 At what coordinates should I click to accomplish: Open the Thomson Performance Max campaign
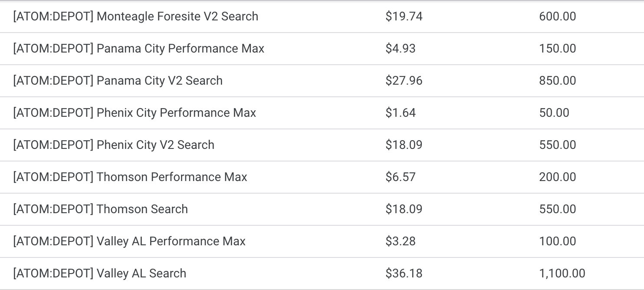point(130,177)
